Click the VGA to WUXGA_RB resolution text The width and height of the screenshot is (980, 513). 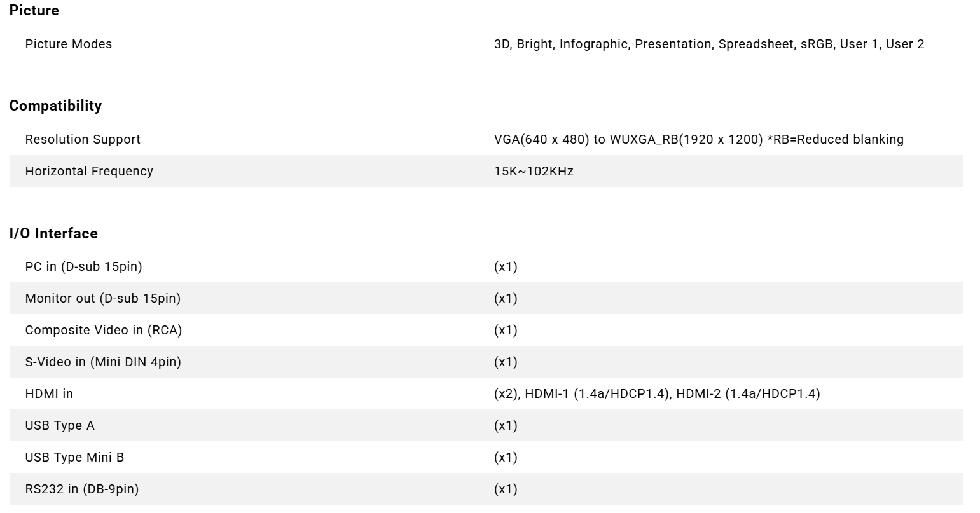tap(698, 139)
